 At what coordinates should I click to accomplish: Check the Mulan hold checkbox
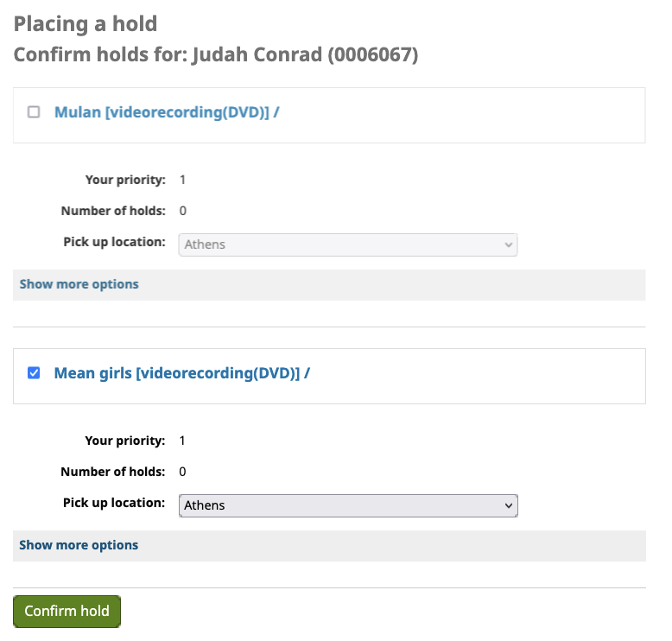(35, 111)
